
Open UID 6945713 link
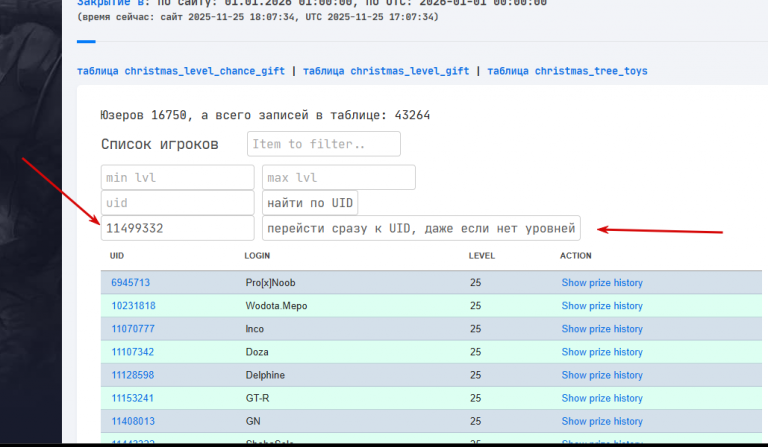[130, 282]
